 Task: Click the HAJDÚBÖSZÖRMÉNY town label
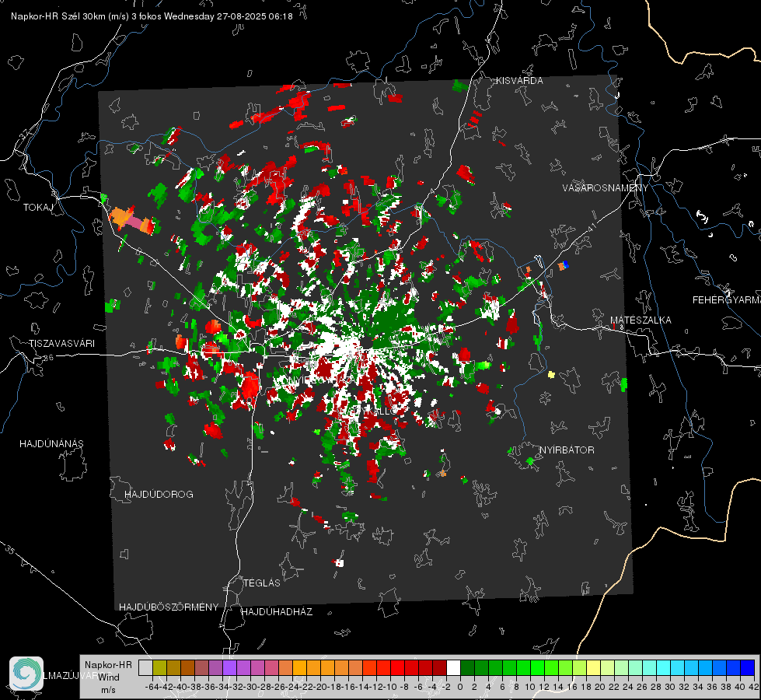click(169, 607)
